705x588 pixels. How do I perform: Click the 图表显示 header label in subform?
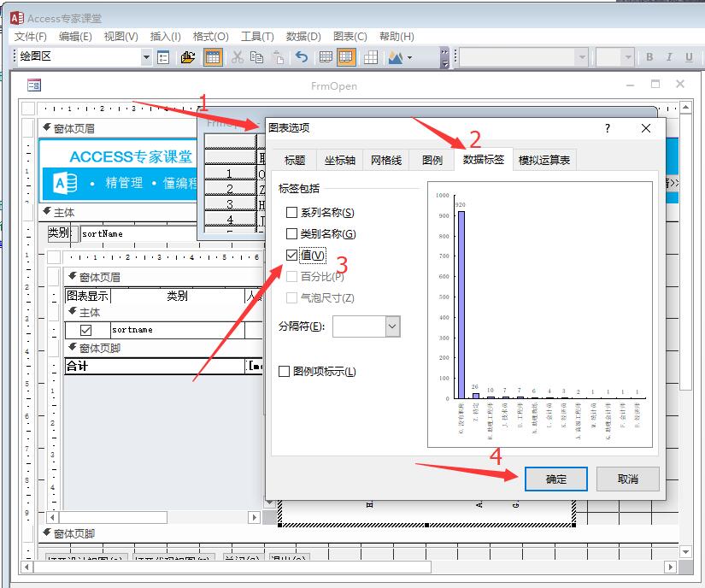point(88,296)
